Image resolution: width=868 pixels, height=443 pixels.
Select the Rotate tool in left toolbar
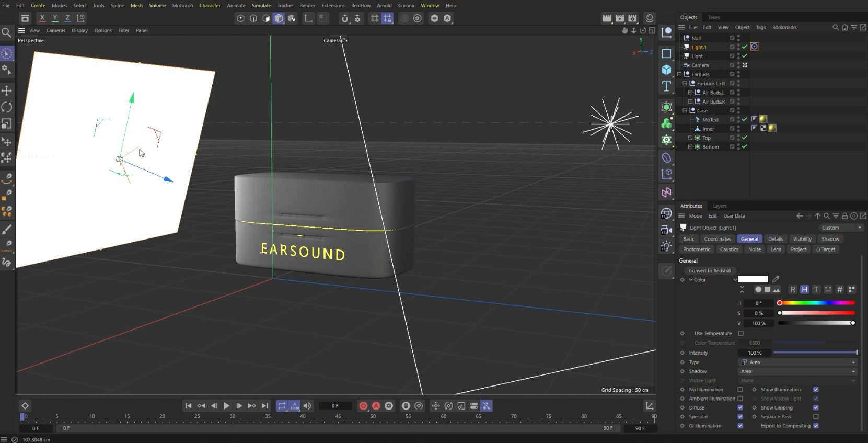(7, 107)
